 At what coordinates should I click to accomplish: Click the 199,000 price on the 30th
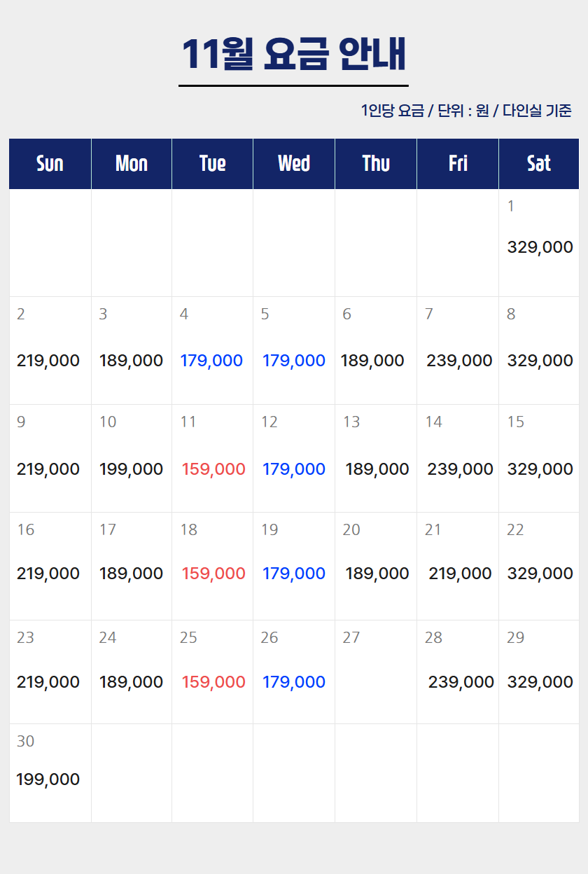point(48,779)
